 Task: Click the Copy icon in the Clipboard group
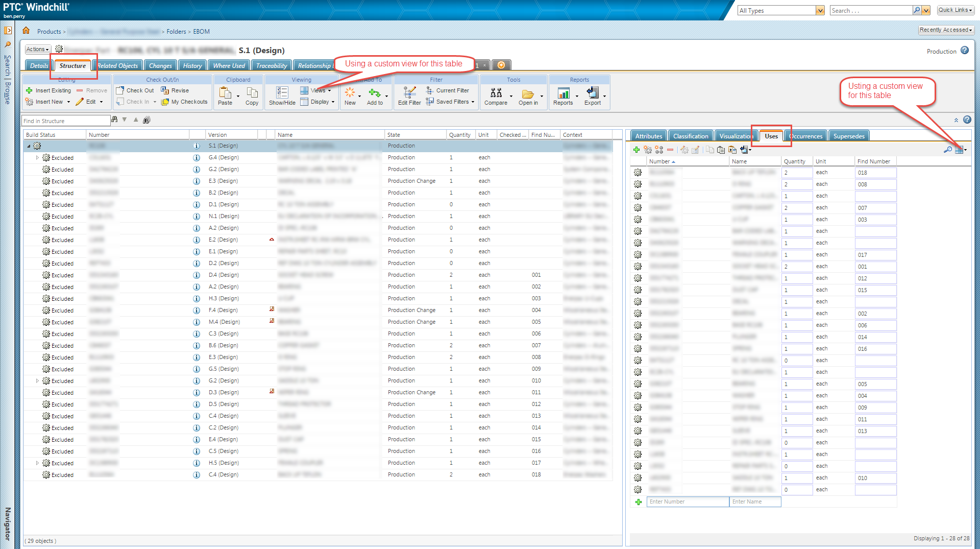coord(252,93)
